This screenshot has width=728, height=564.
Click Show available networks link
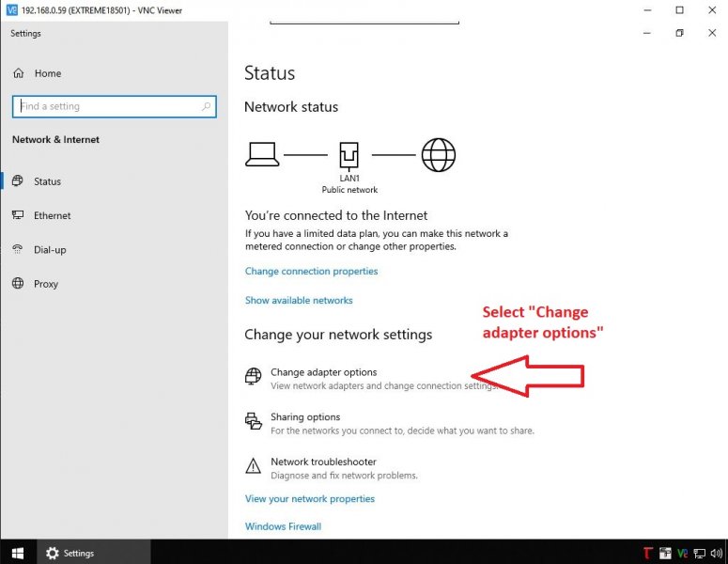pos(299,301)
